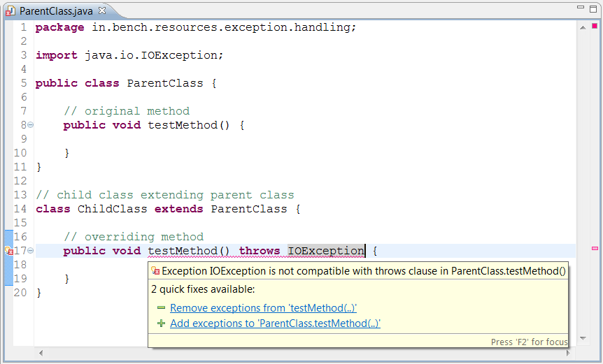The width and height of the screenshot is (603, 364).
Task: Click the highlighted IOException on line 17
Action: coord(326,251)
